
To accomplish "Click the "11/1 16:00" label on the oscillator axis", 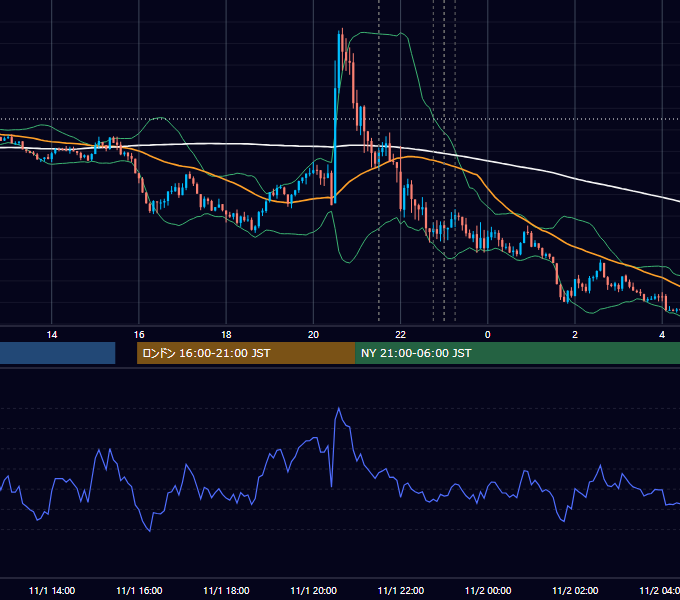I will click(139, 590).
